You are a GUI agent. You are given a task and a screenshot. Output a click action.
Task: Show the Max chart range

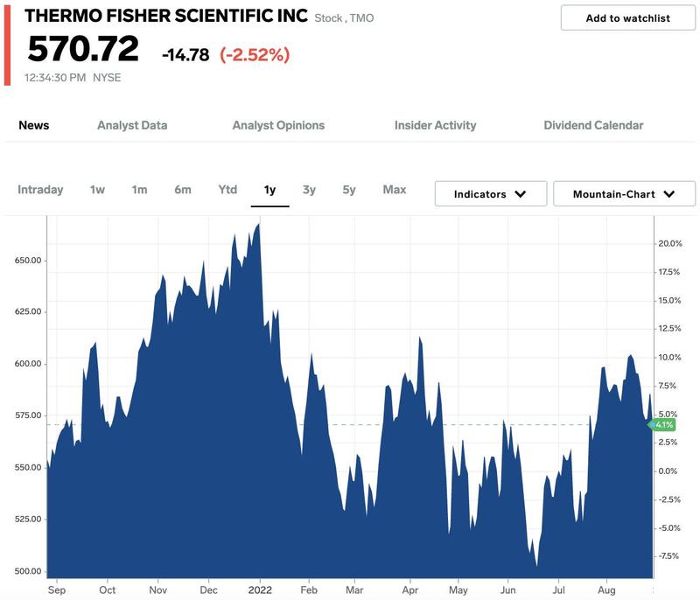pyautogui.click(x=395, y=190)
